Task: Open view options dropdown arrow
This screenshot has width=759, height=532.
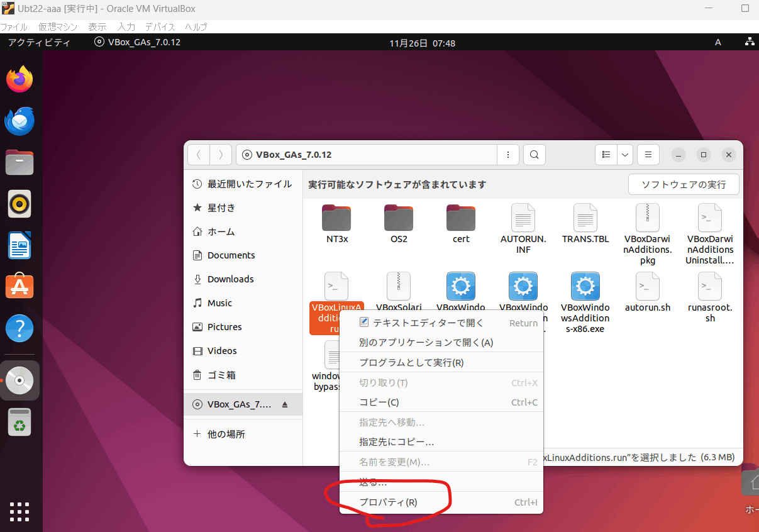Action: pos(624,155)
